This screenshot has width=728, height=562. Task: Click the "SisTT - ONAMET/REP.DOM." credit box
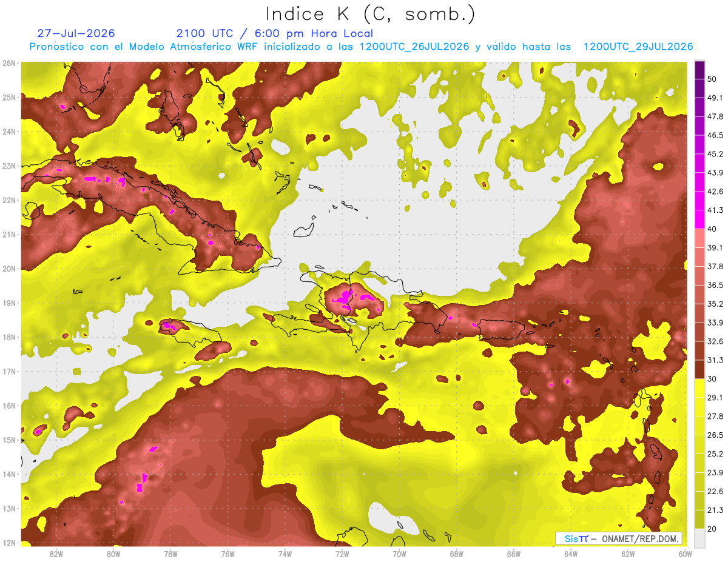(x=619, y=538)
